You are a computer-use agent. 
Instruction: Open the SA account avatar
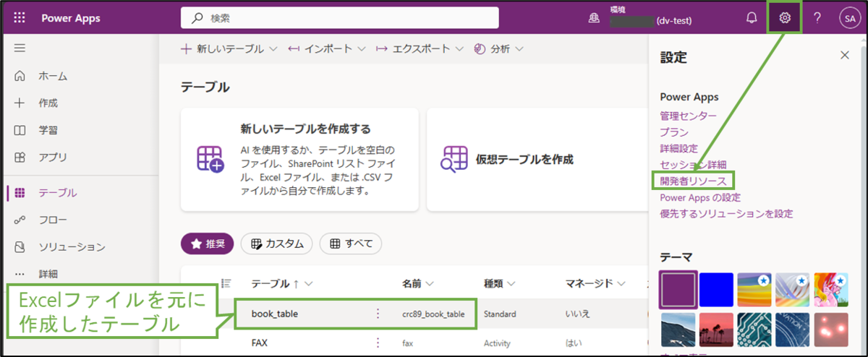848,18
